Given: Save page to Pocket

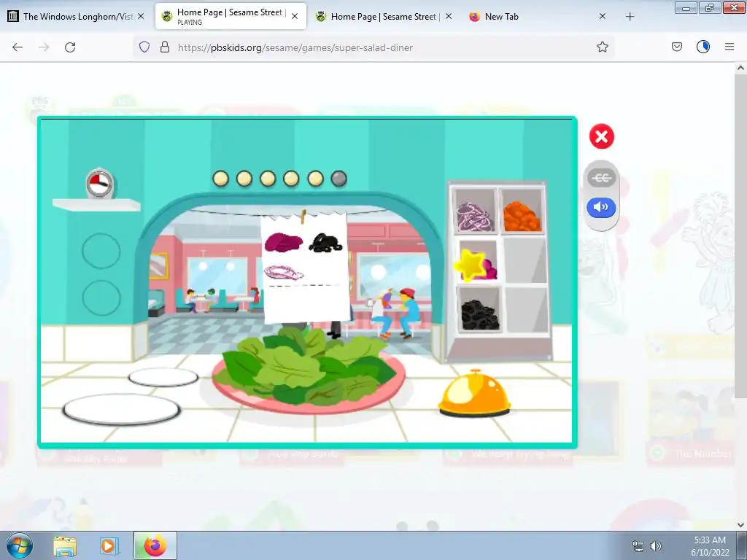Looking at the screenshot, I should tap(677, 47).
